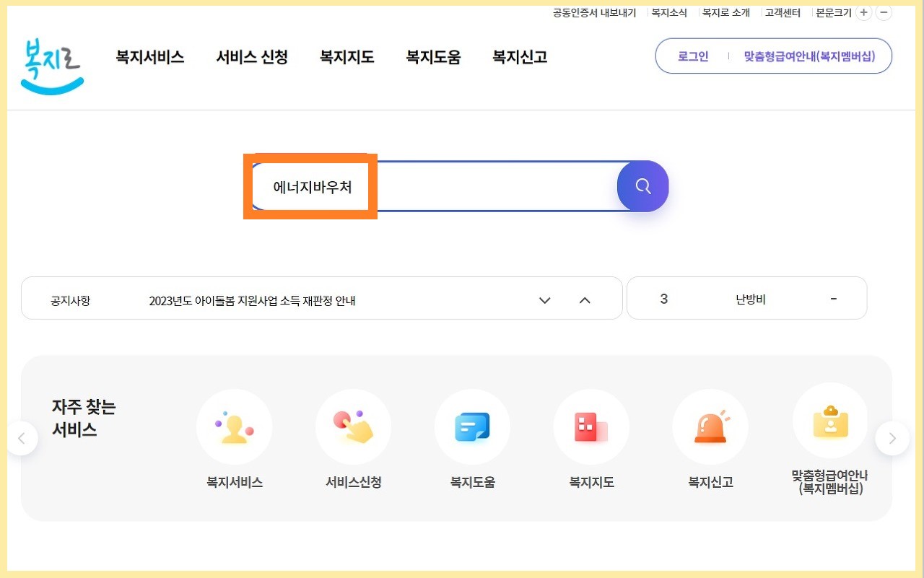Click the 로그인 button
The height and width of the screenshot is (578, 924).
click(692, 56)
